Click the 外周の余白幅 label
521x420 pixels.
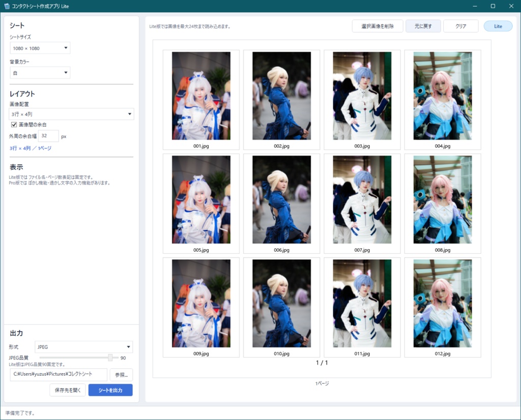coord(22,136)
